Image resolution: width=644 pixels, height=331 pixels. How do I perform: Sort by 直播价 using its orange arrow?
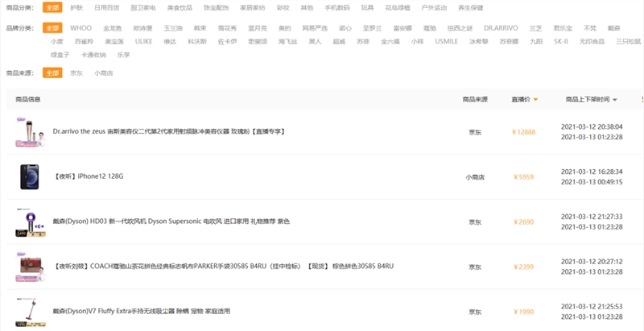536,100
